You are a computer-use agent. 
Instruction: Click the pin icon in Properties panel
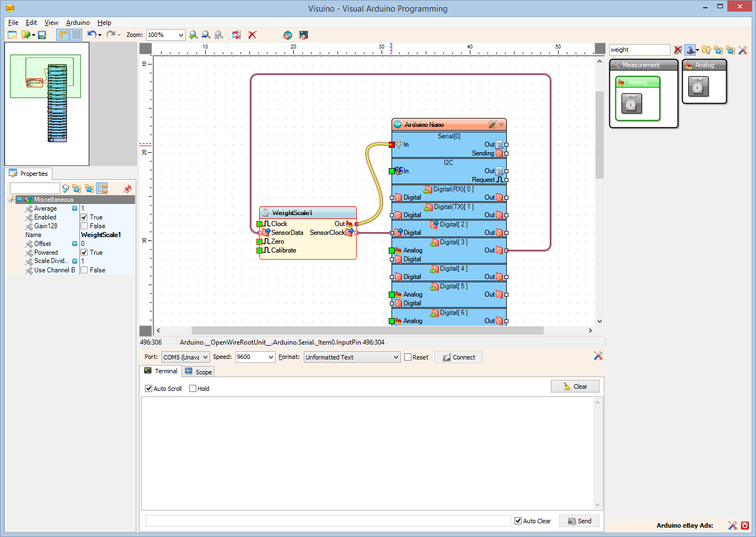(127, 189)
